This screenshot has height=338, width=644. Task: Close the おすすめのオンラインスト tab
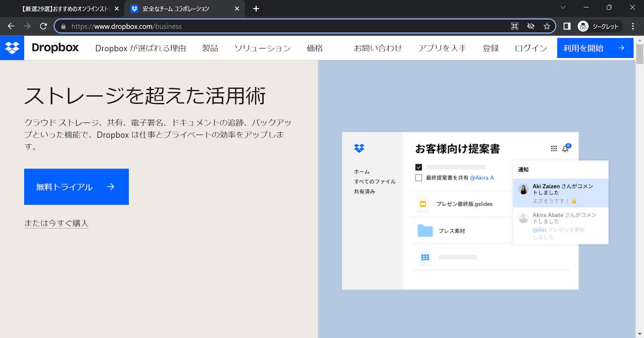[116, 8]
